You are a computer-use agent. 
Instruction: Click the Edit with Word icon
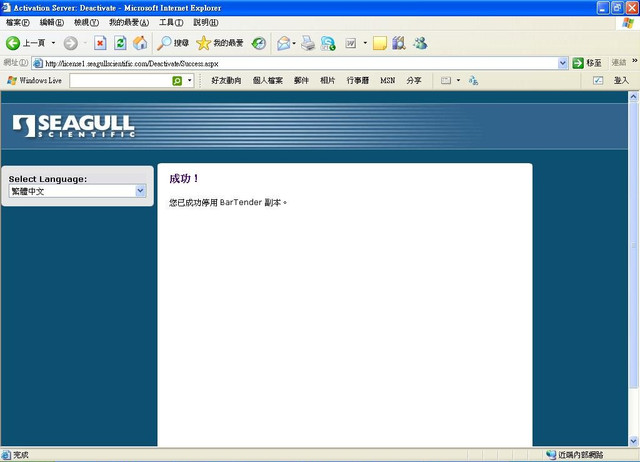tap(351, 43)
